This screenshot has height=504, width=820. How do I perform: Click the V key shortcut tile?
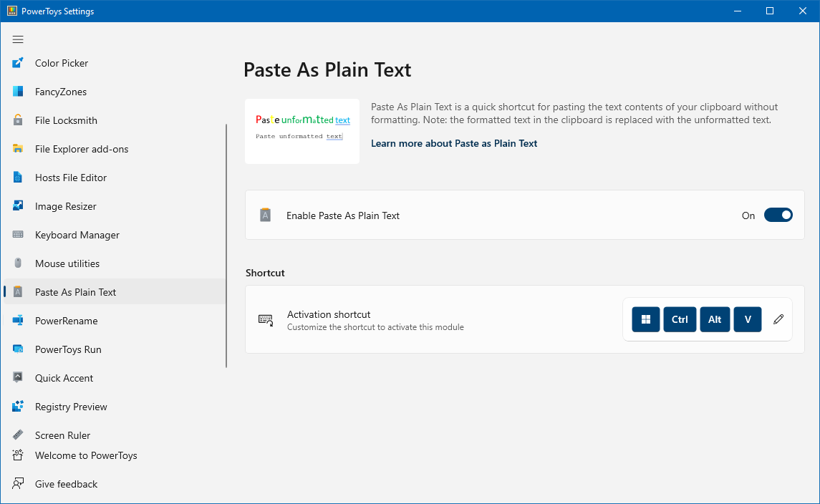747,319
